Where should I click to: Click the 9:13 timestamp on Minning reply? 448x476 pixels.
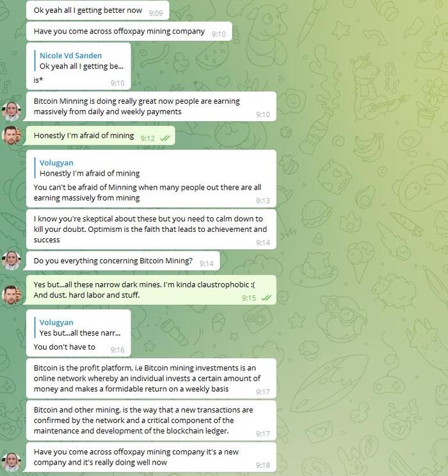[262, 201]
